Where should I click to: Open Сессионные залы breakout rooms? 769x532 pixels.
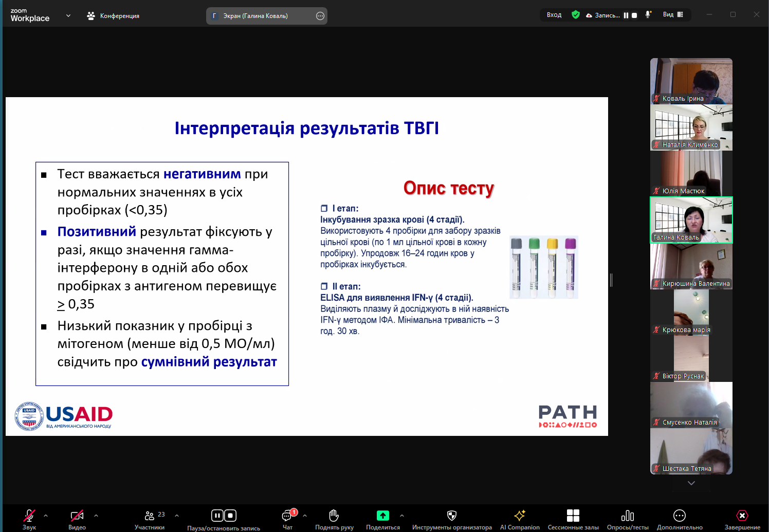(573, 516)
